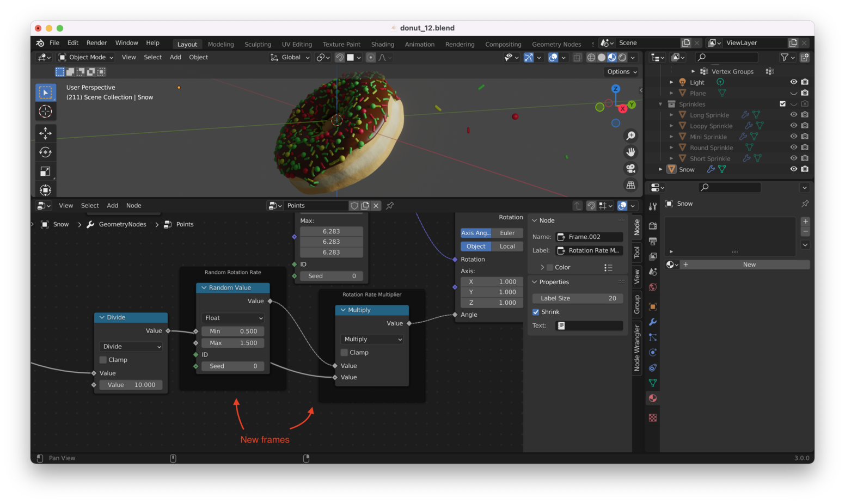Select the Rotate tool in viewport toolbar
Image resolution: width=845 pixels, height=504 pixels.
pyautogui.click(x=46, y=152)
